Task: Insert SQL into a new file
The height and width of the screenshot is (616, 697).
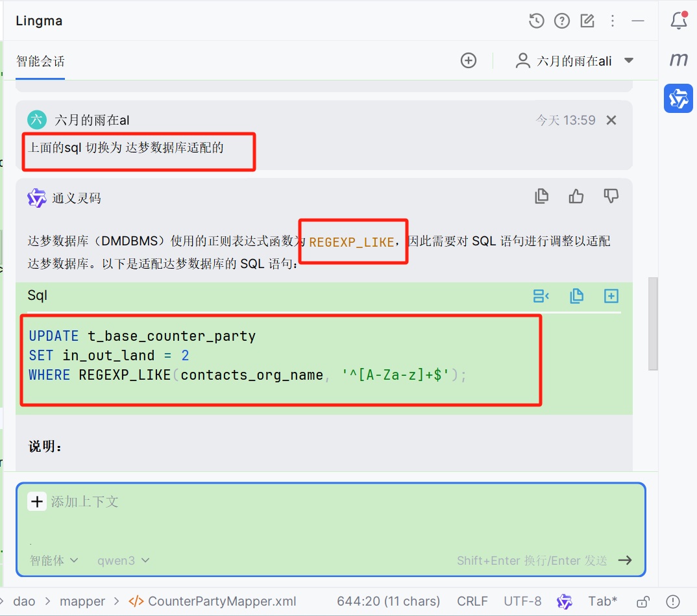Action: 611,295
